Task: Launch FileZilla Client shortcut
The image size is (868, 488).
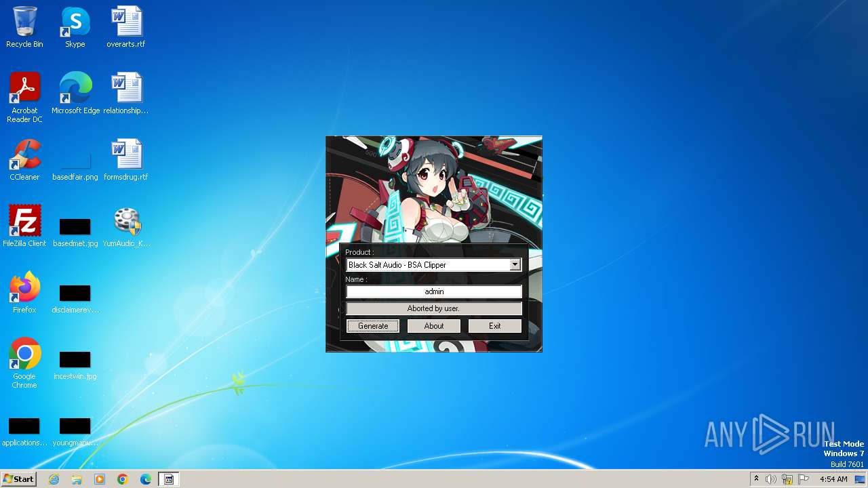Action: [x=24, y=226]
